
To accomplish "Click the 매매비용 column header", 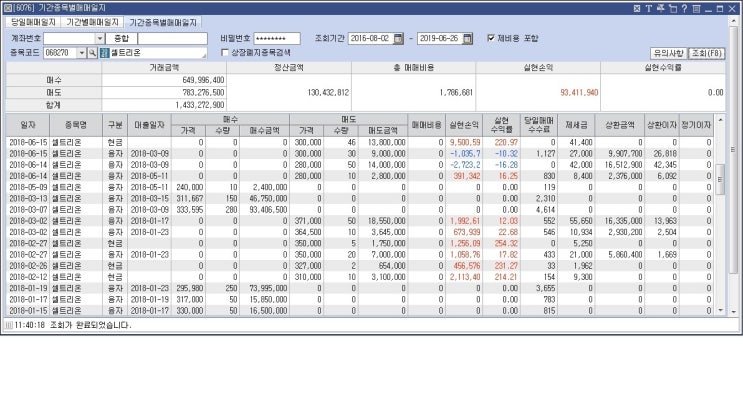I will [426, 125].
